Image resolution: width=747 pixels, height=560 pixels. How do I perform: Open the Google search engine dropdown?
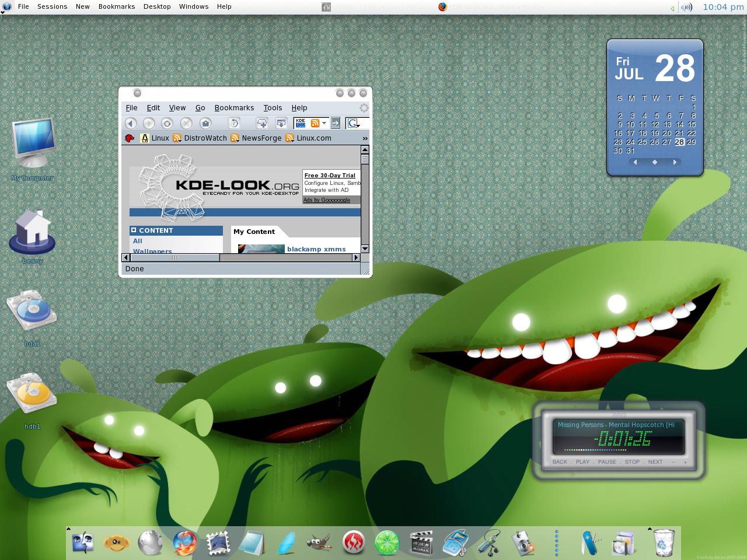tap(354, 123)
